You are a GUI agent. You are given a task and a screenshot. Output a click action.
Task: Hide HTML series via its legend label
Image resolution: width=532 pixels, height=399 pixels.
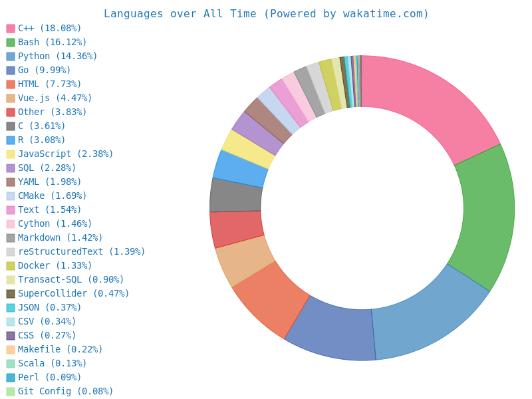[49, 84]
